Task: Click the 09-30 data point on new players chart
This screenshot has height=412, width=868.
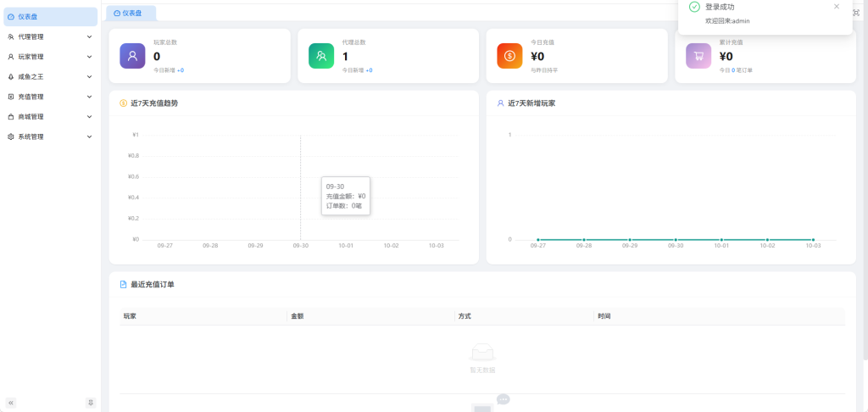Action: (x=676, y=240)
